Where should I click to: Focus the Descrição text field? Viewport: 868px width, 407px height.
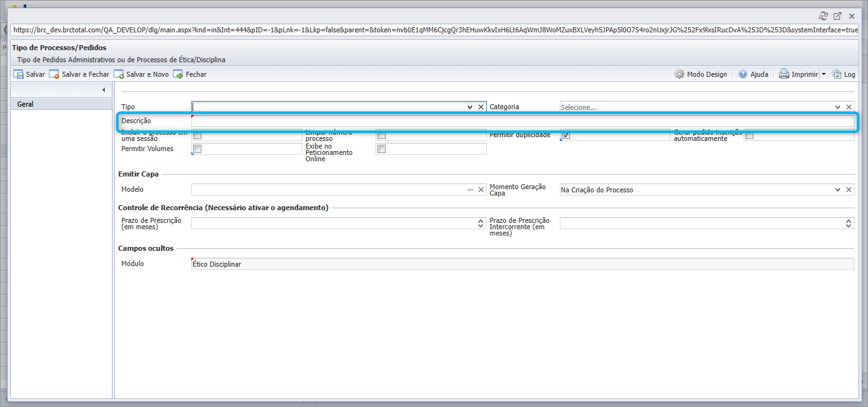pyautogui.click(x=523, y=121)
